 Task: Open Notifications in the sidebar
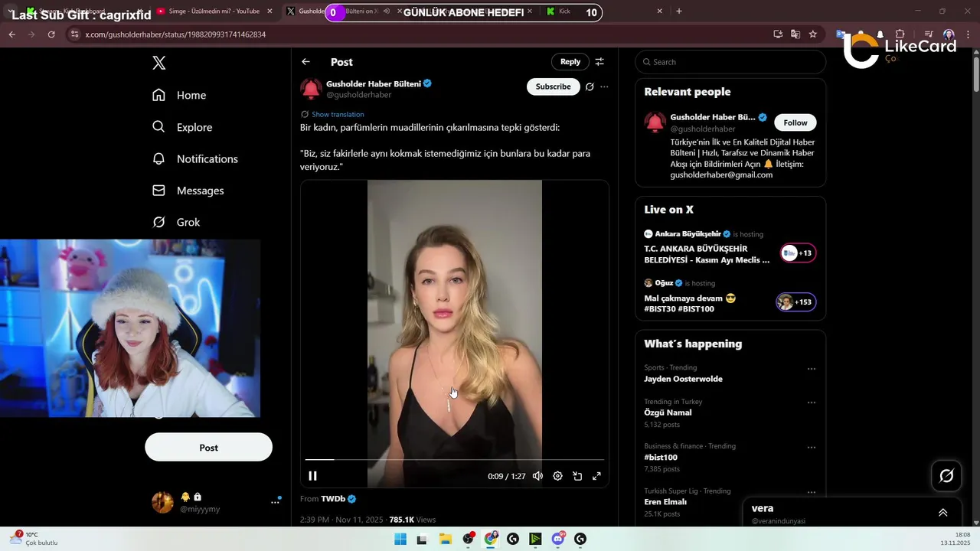click(195, 158)
